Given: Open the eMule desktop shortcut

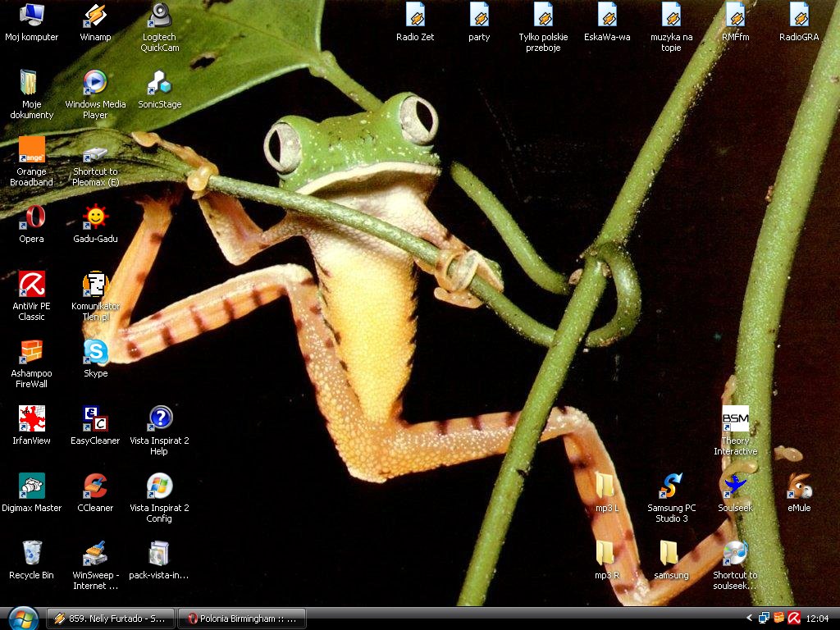Looking at the screenshot, I should 798,487.
